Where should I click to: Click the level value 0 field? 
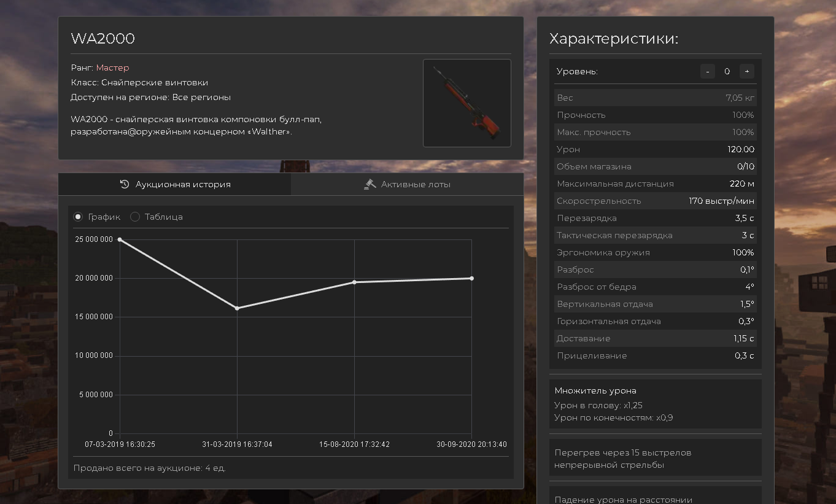[727, 71]
